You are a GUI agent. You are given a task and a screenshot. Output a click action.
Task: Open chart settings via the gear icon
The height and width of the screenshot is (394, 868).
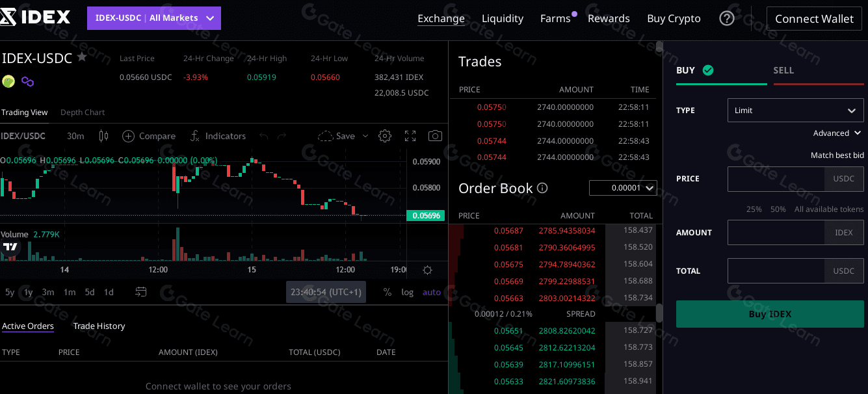[384, 136]
